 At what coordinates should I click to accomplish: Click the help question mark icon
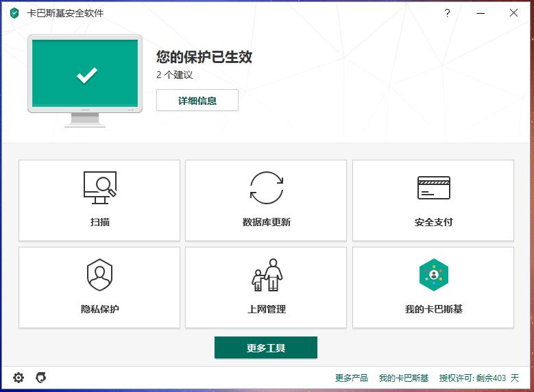(447, 13)
